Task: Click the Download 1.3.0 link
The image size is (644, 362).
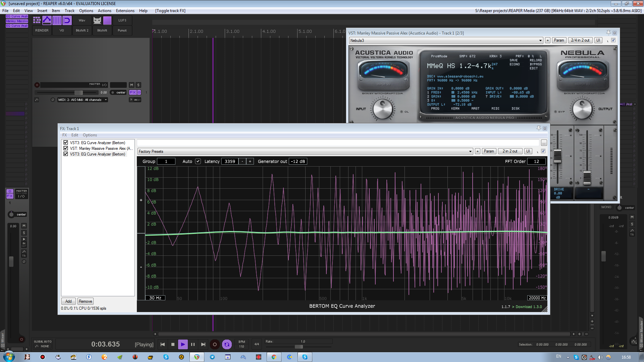Action: (529, 307)
